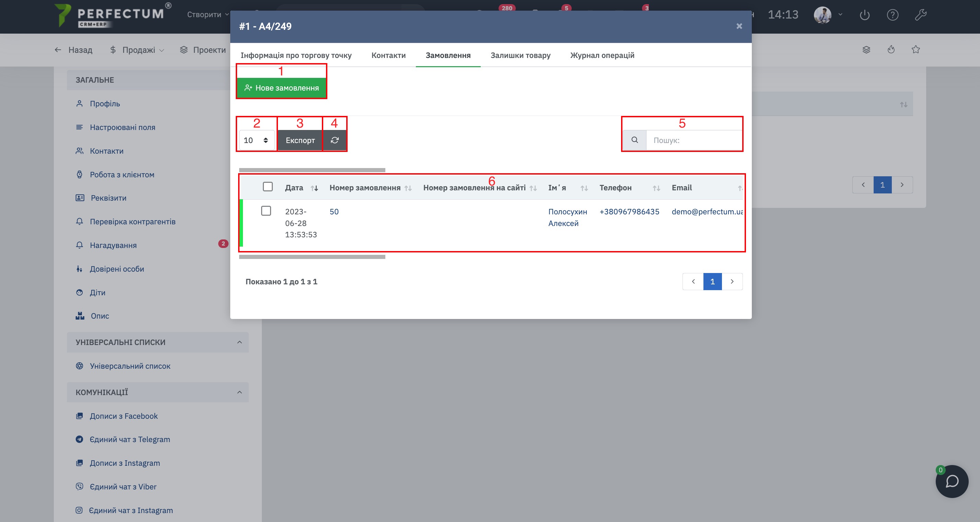Open Дописи з Facebook sidebar item
The width and height of the screenshot is (980, 522).
tap(124, 416)
